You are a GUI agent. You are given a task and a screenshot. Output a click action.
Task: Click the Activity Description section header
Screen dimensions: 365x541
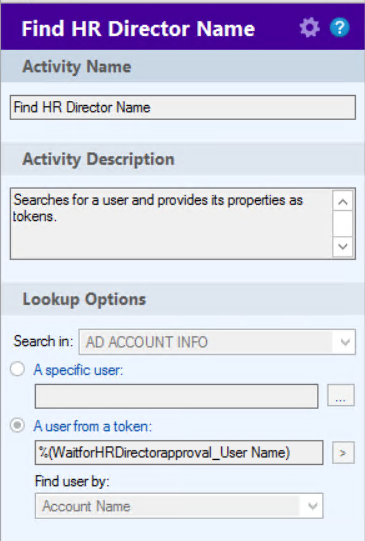point(182,159)
